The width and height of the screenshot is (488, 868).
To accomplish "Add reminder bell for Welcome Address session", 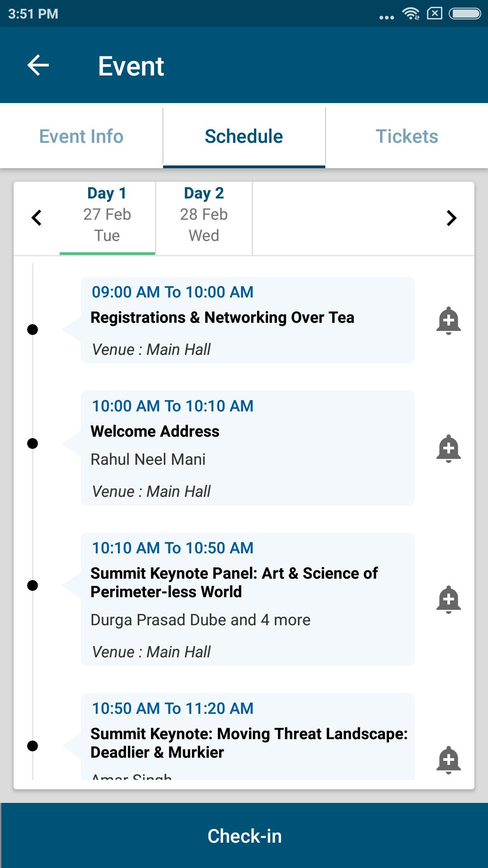I will (448, 448).
